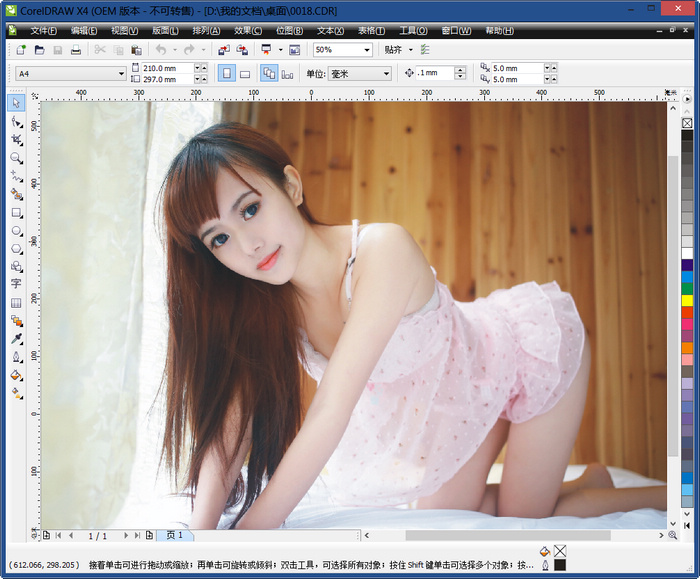Open the navigator zoom icon
700x579 pixels.
coord(673,535)
